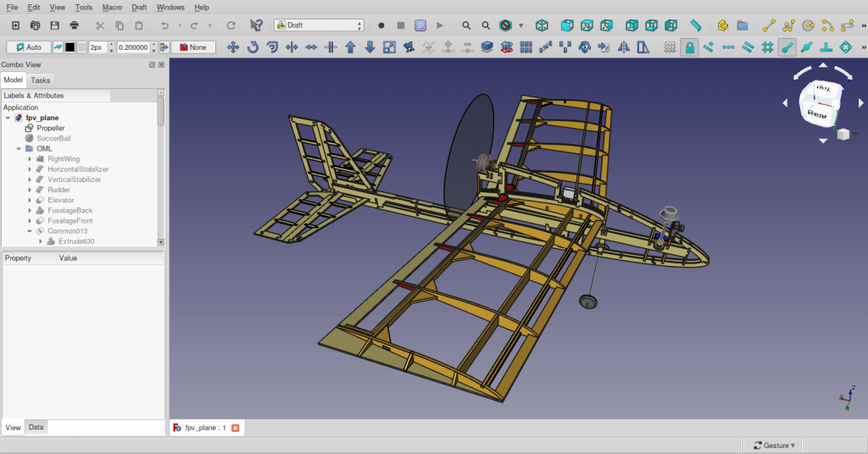This screenshot has width=868, height=454.
Task: Create a Part with the yellow block icon
Action: click(722, 25)
